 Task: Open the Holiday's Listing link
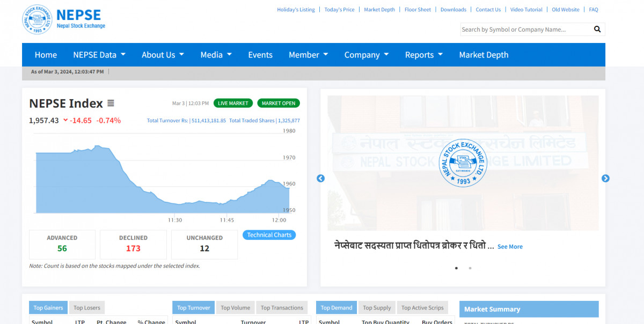(x=296, y=10)
